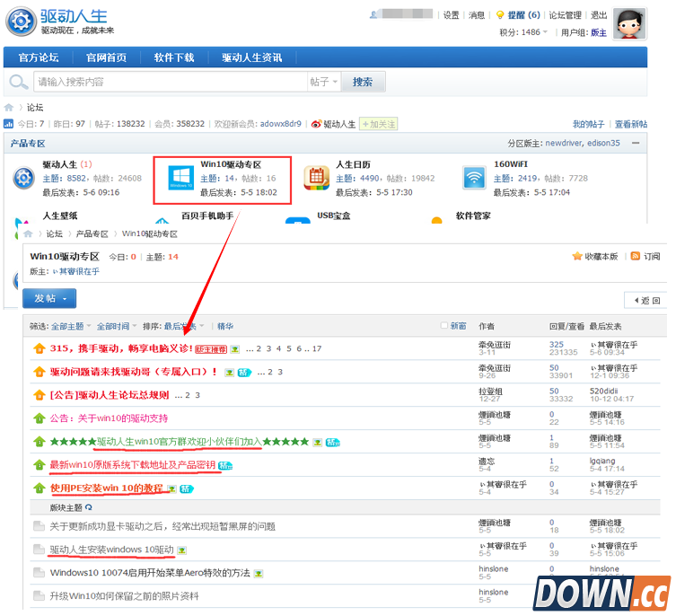The width and height of the screenshot is (676, 616).
Task: Open 我的帖子 link
Action: [x=589, y=124]
